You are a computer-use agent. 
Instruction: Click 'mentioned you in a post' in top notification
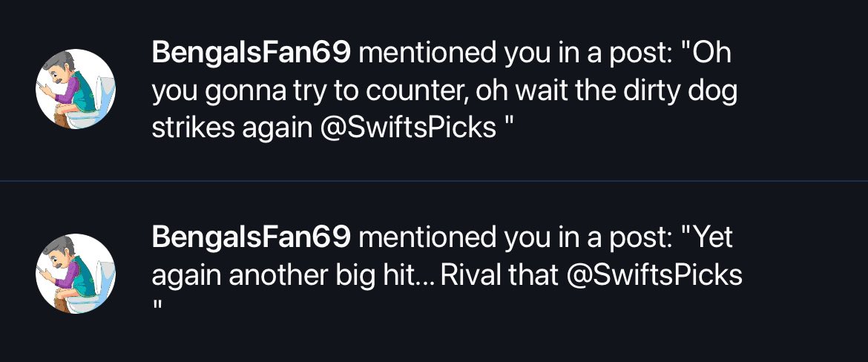coord(515,53)
